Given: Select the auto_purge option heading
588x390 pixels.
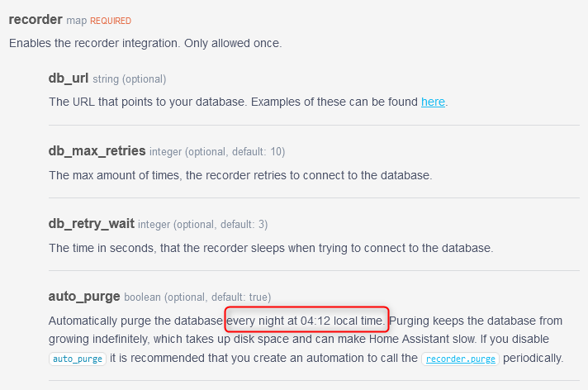Looking at the screenshot, I should click(x=84, y=297).
